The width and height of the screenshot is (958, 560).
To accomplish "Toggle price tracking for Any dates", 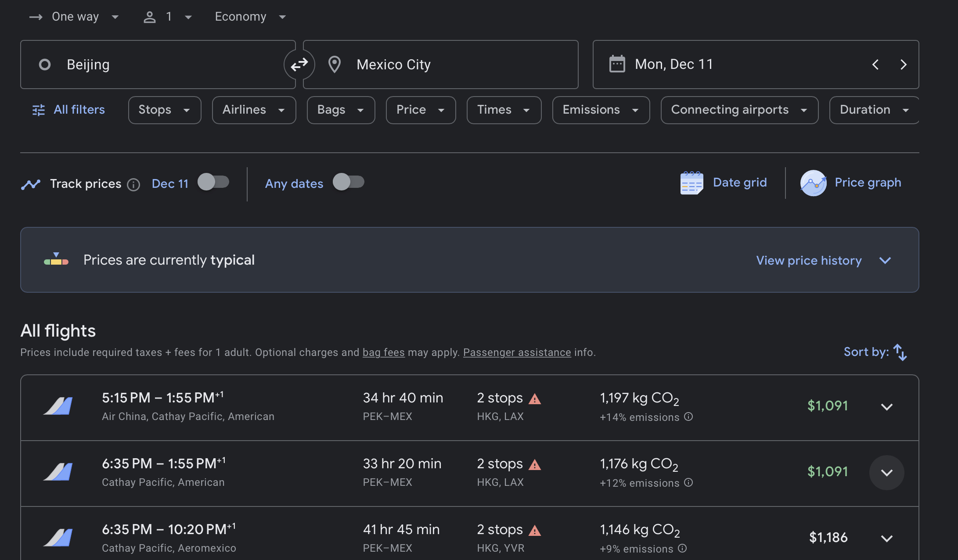I will 349,182.
